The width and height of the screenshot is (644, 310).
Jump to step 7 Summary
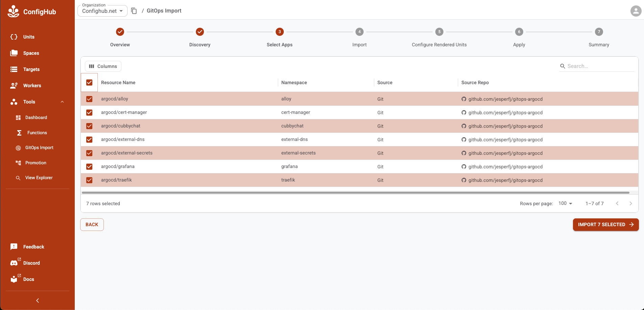599,37
